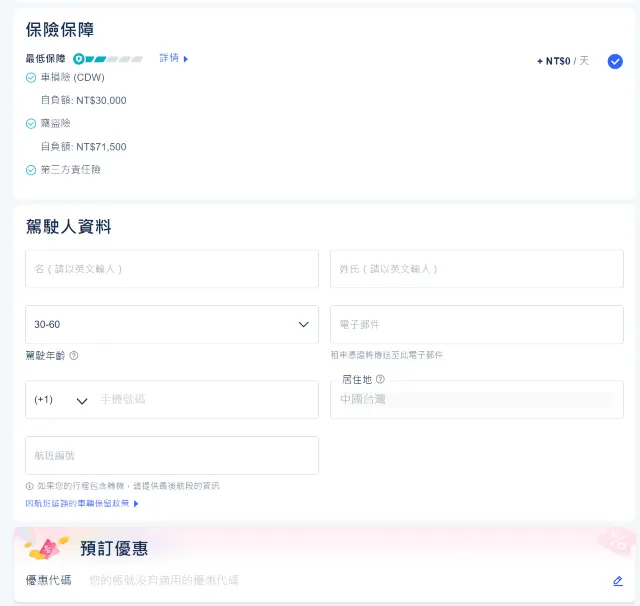
Task: Click the checkmark icon beside 車損險 (CDW)
Action: (31, 77)
